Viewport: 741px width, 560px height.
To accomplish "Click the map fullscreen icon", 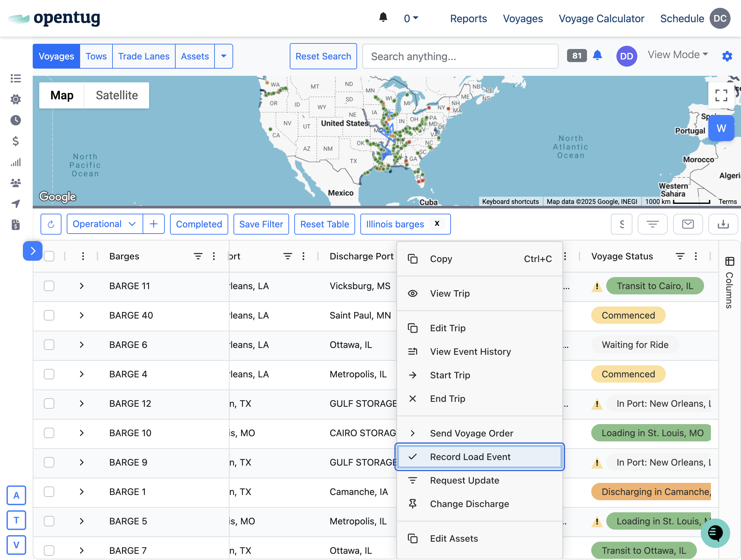I will (721, 95).
